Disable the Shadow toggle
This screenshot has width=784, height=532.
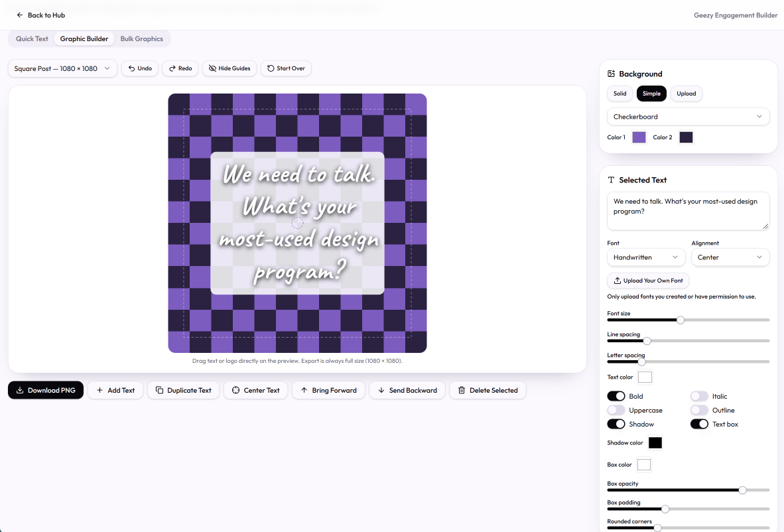pyautogui.click(x=616, y=424)
